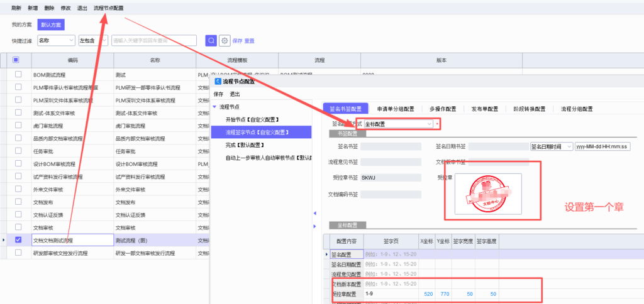644x304 pixels.
Task: Check the PLM深圳文件体系审核流程 row checkbox
Action: [18, 100]
